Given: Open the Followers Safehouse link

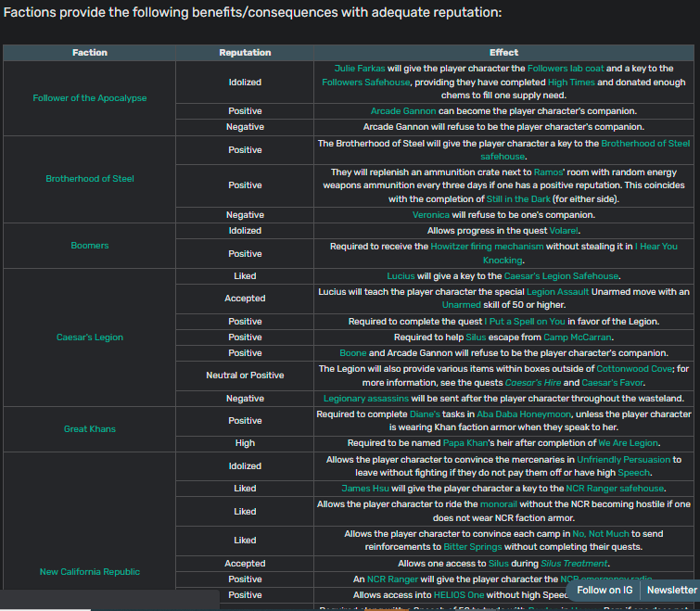Looking at the screenshot, I should (365, 83).
